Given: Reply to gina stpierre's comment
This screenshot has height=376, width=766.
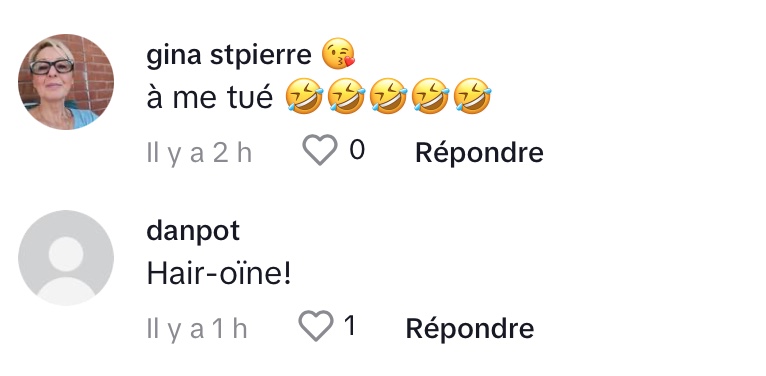Looking at the screenshot, I should coord(479,153).
